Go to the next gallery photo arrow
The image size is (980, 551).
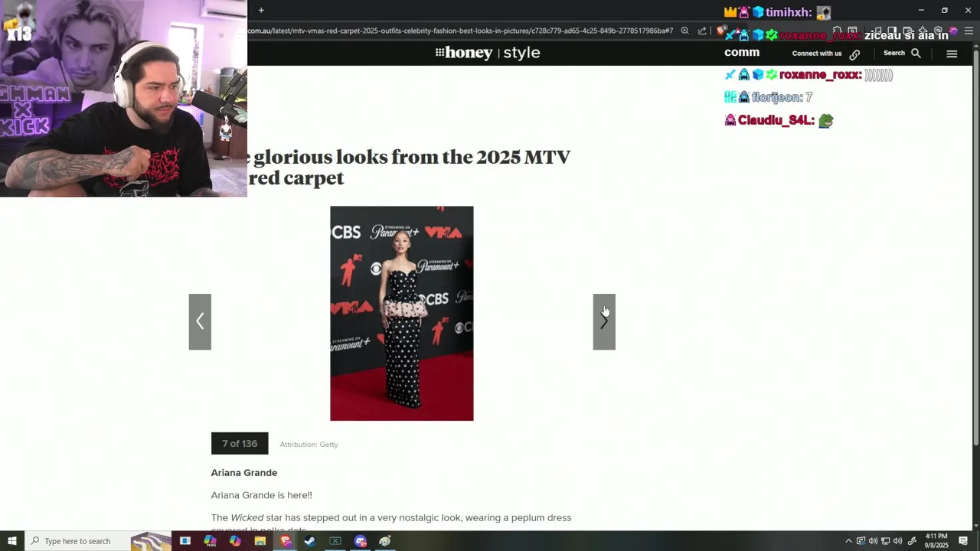click(604, 321)
